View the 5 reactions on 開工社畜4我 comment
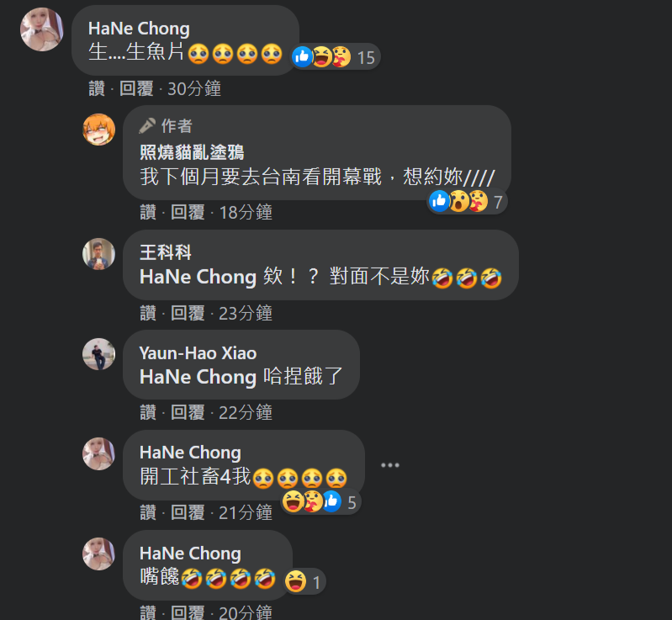This screenshot has width=672, height=620. click(x=321, y=502)
